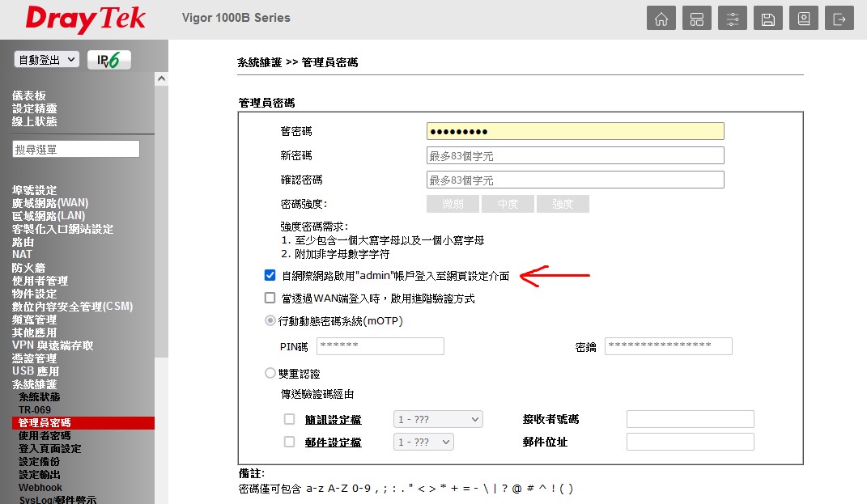Click the Home icon in top toolbar
Viewport: 867px width, 504px height.
pyautogui.click(x=661, y=19)
